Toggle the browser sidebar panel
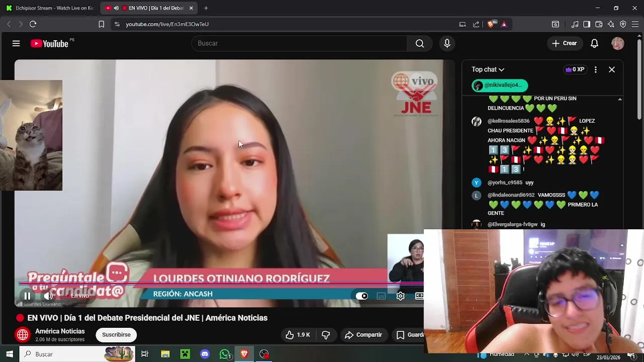 coord(587,24)
